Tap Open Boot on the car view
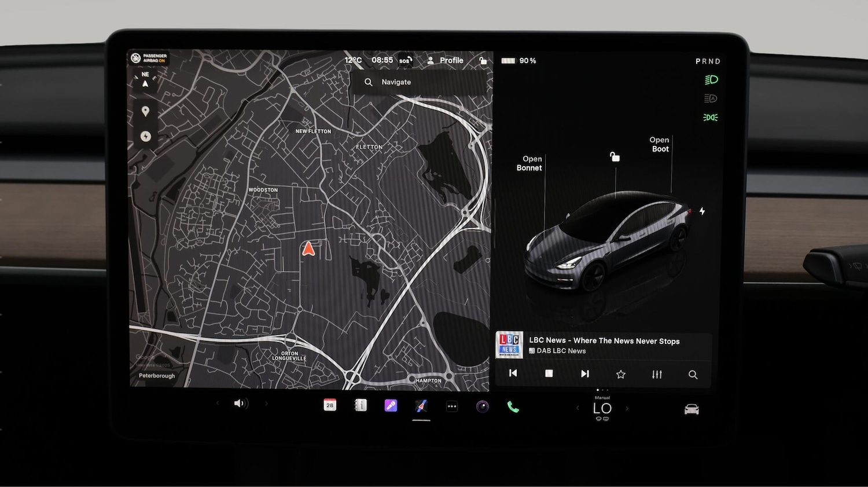 pyautogui.click(x=659, y=144)
